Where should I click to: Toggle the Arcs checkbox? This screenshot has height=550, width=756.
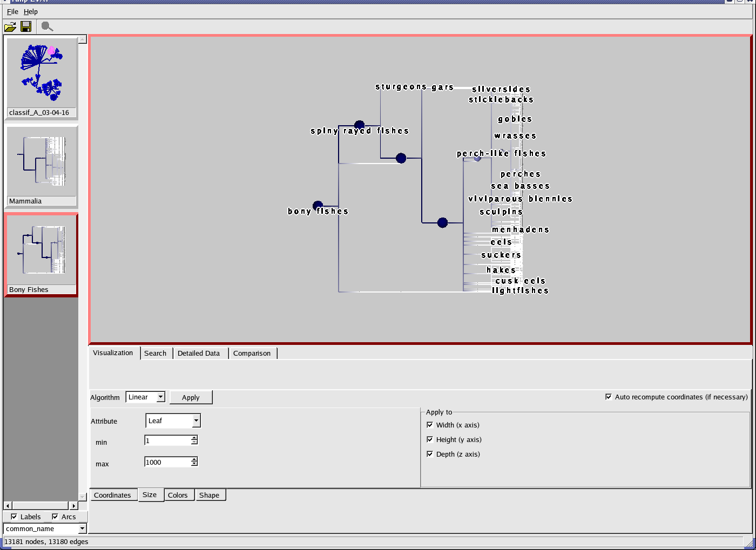(55, 517)
